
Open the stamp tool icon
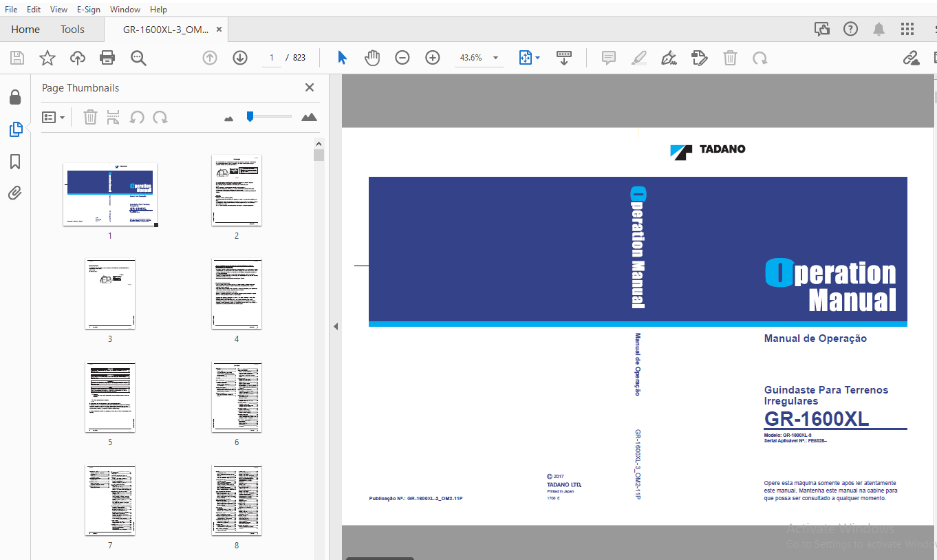tap(700, 58)
